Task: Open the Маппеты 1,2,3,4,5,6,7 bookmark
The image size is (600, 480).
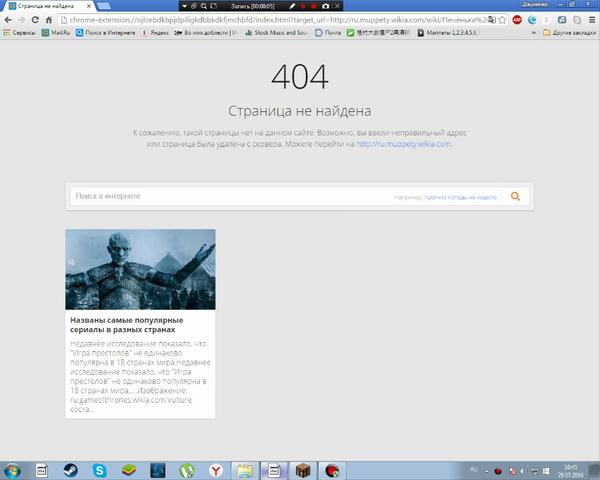Action: (x=448, y=33)
